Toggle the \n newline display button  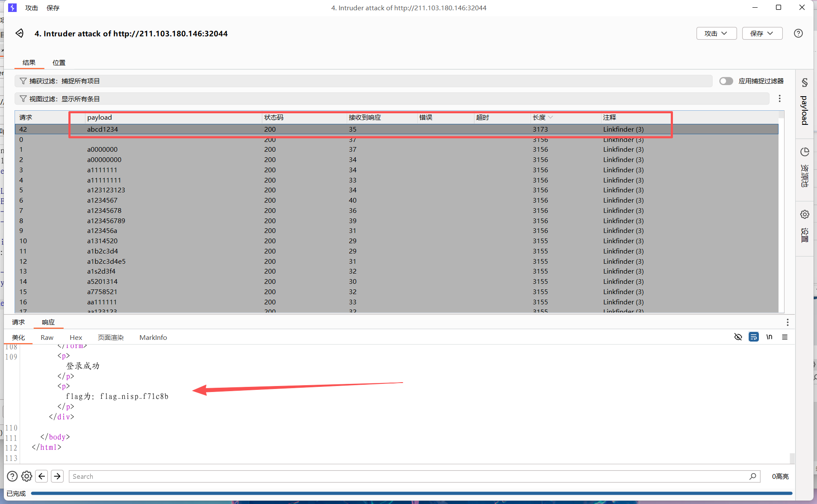[x=769, y=337]
